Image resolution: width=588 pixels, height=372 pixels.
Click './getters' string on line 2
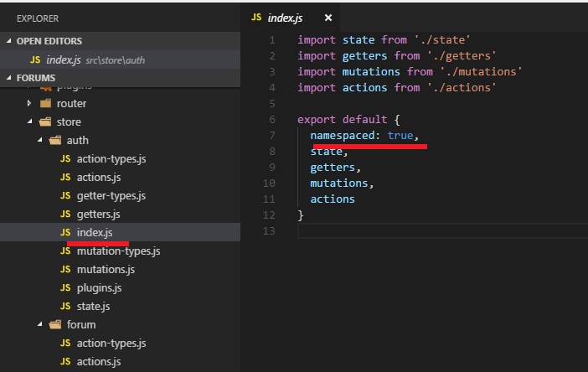coord(462,56)
